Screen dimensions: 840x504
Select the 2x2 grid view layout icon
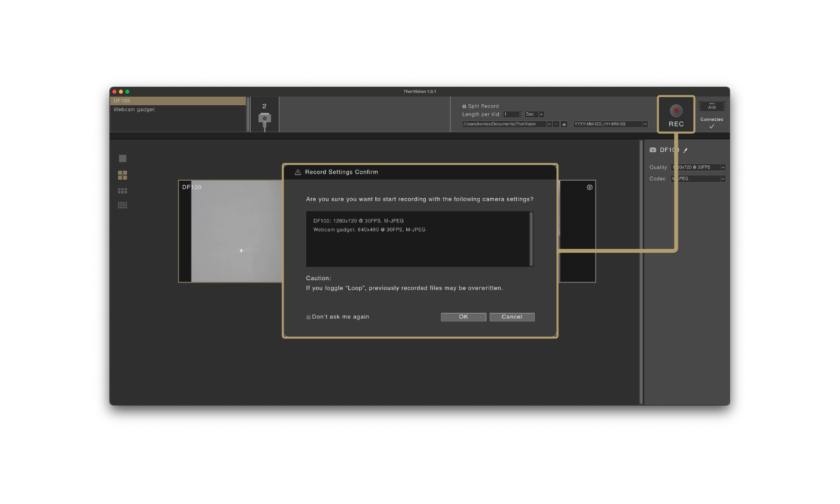click(x=122, y=174)
